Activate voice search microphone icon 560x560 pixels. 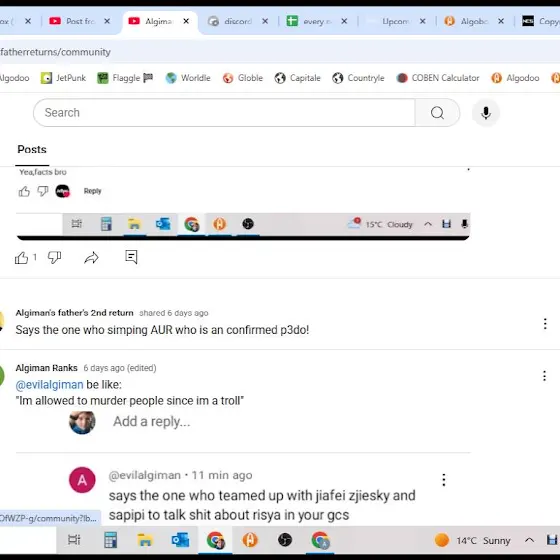485,113
